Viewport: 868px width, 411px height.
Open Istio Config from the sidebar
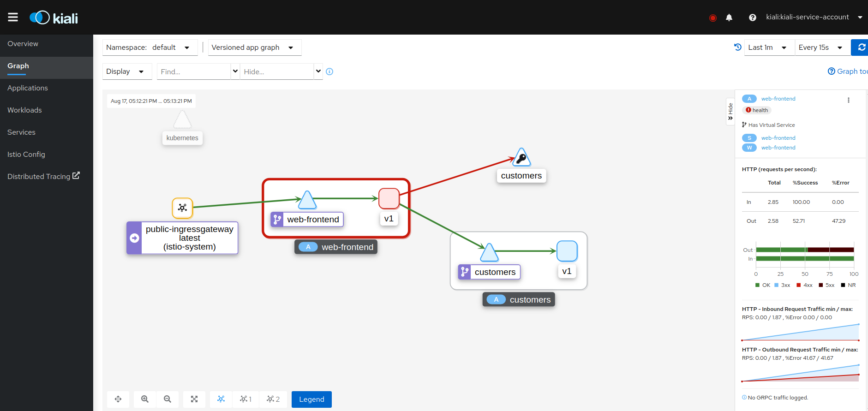tap(26, 155)
